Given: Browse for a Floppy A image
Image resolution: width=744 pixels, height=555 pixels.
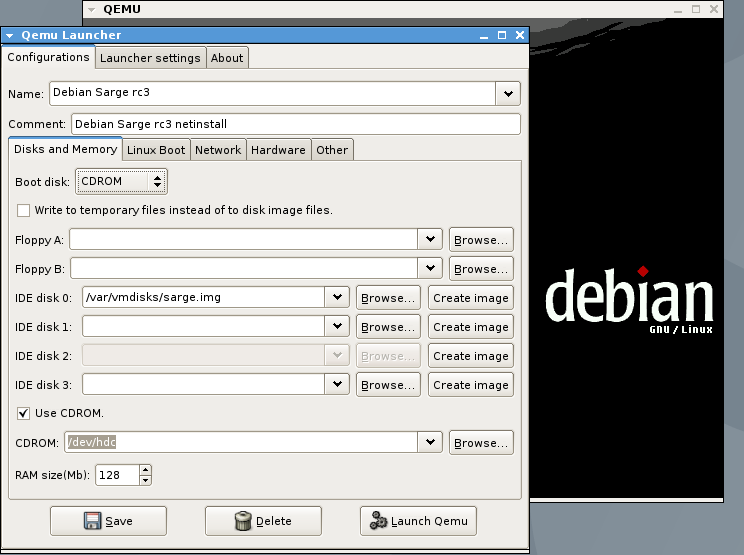Looking at the screenshot, I should (481, 240).
